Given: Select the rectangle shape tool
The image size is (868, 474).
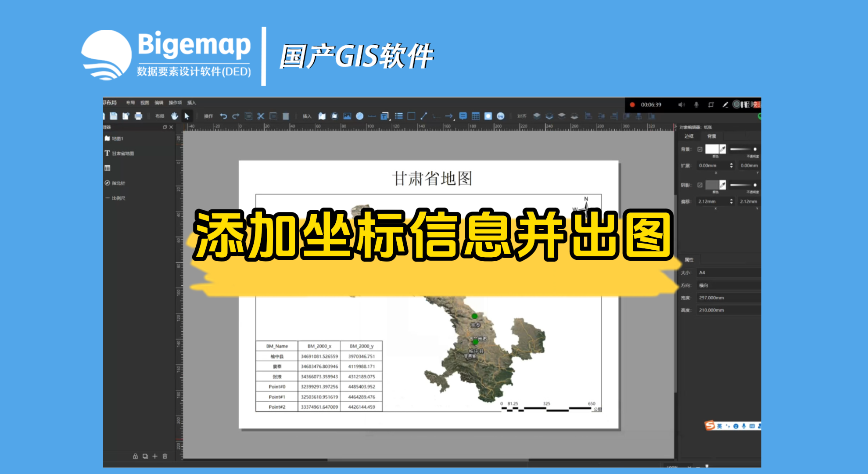Looking at the screenshot, I should [x=412, y=116].
